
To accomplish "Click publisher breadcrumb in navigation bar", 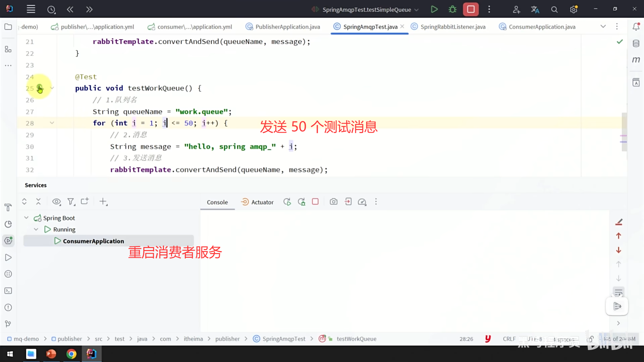I will (x=69, y=339).
